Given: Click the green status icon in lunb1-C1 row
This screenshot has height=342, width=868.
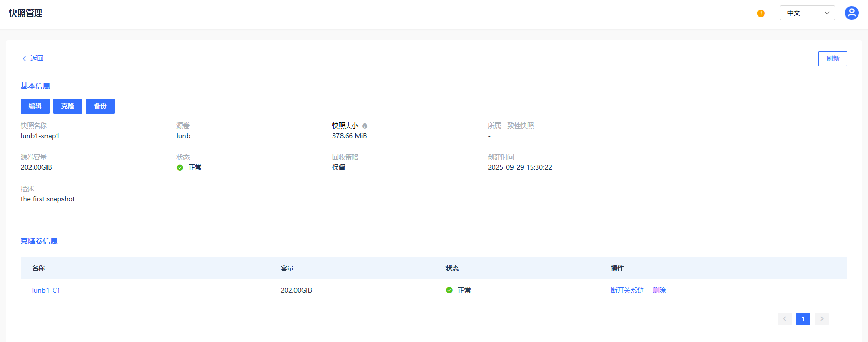Looking at the screenshot, I should coord(449,290).
